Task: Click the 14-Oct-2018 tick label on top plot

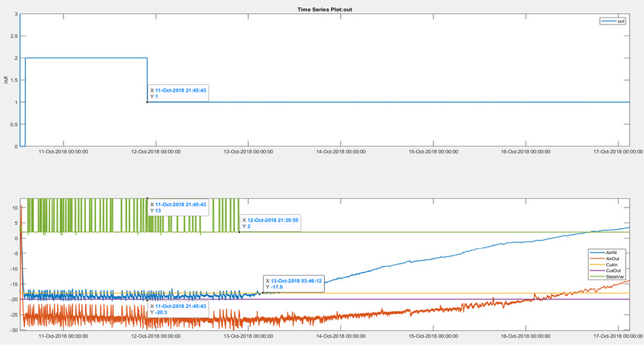Action: tap(340, 152)
